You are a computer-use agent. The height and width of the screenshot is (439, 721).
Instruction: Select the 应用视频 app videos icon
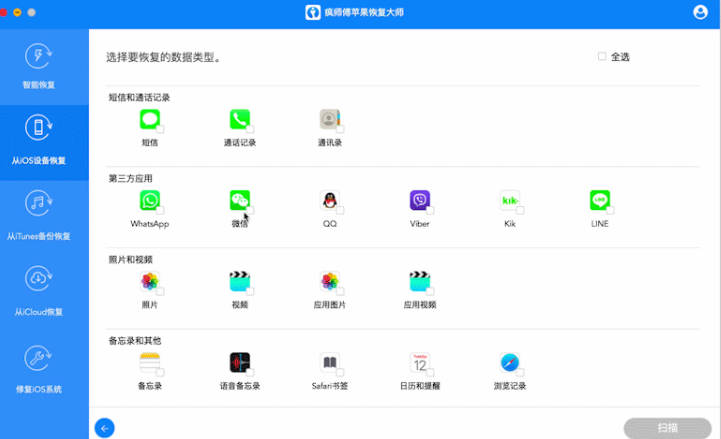[420, 281]
